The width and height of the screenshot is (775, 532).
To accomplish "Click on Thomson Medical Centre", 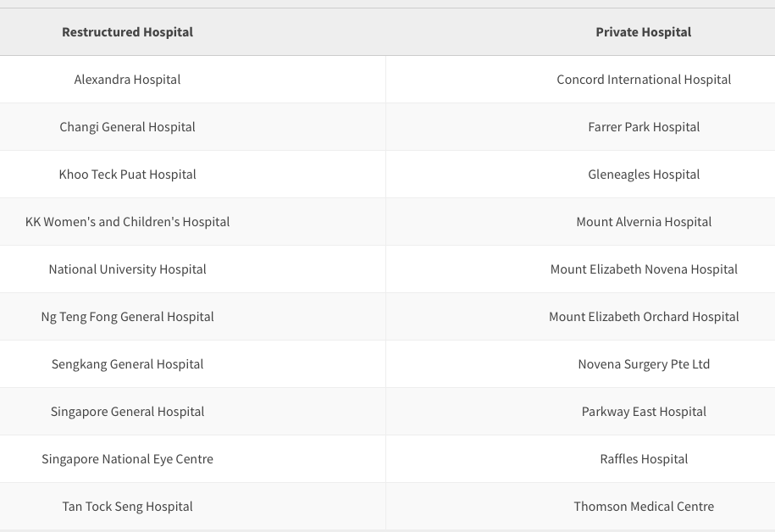I will point(644,507).
